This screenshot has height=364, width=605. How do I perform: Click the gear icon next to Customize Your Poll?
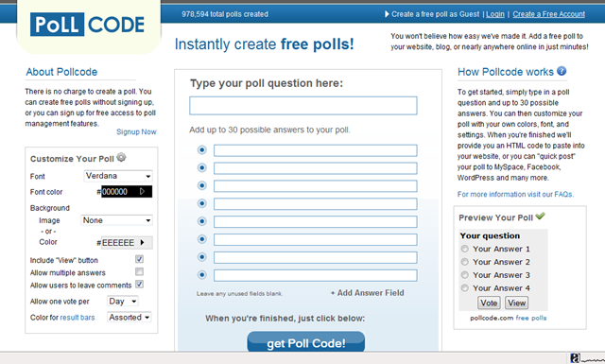pyautogui.click(x=121, y=158)
